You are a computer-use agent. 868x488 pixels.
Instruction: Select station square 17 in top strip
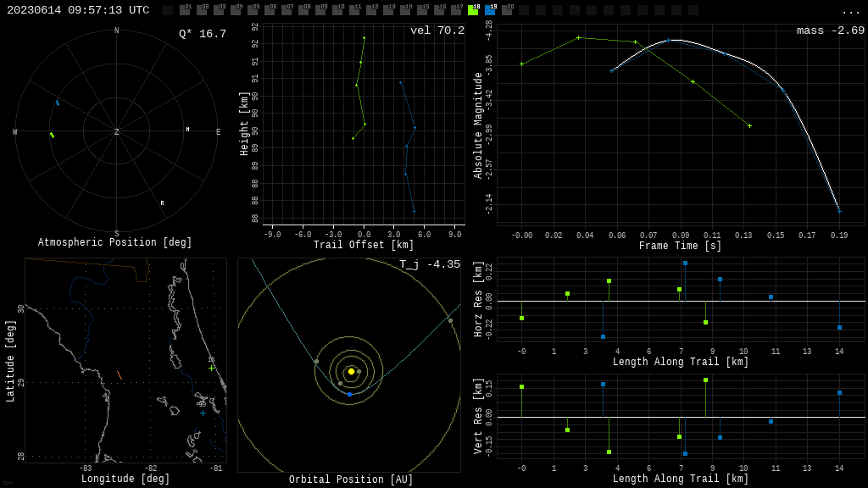(x=456, y=10)
